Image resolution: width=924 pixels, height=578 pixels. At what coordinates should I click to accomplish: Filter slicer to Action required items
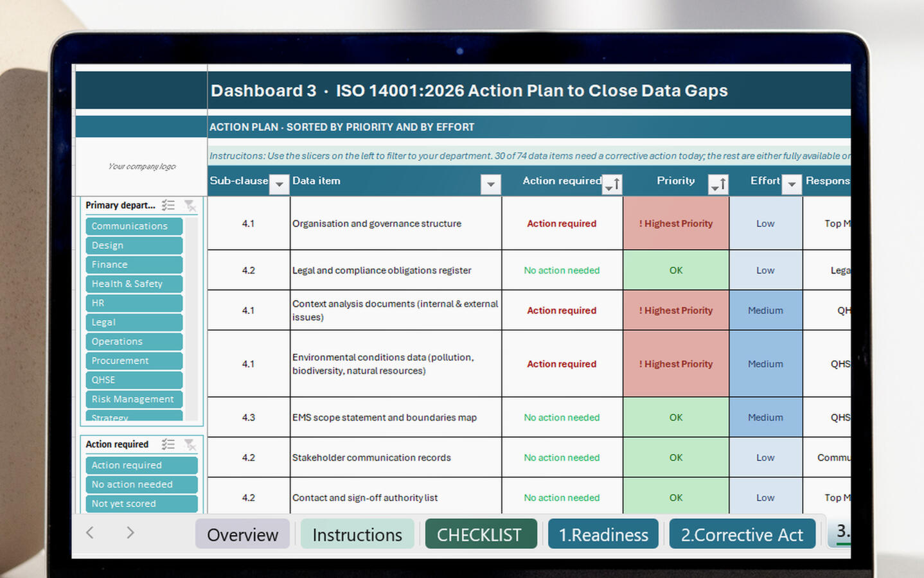[141, 465]
